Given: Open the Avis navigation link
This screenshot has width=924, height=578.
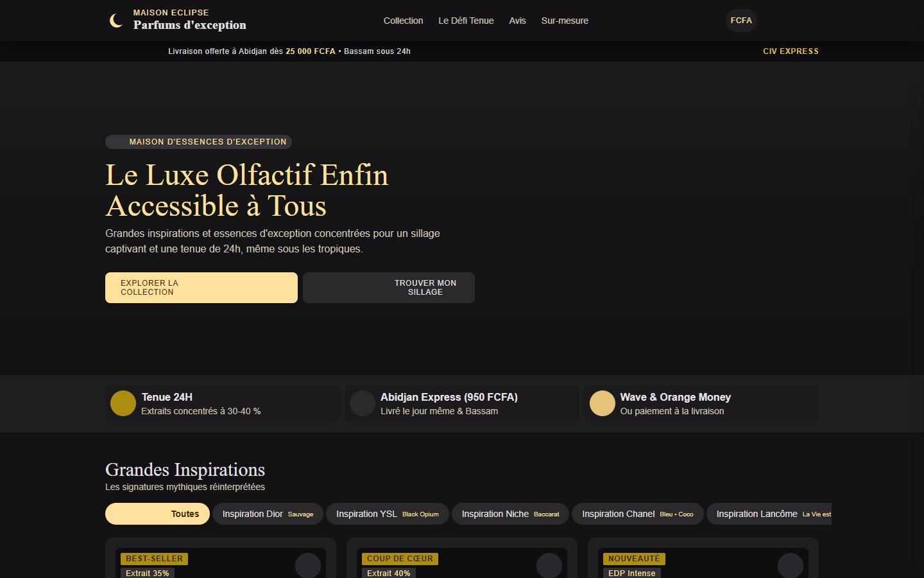Looking at the screenshot, I should pyautogui.click(x=517, y=21).
